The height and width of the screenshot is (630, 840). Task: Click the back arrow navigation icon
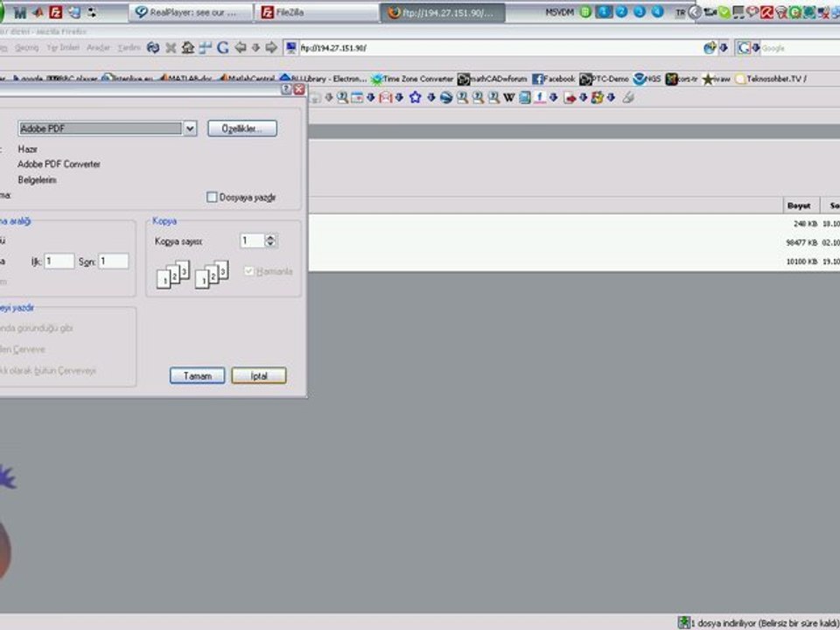pos(241,47)
